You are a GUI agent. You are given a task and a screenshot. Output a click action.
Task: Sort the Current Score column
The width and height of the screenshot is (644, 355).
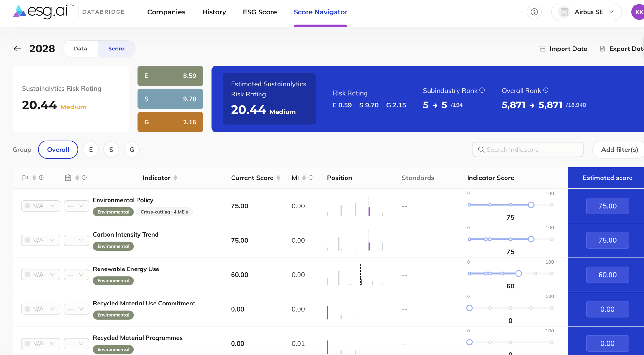click(x=278, y=178)
